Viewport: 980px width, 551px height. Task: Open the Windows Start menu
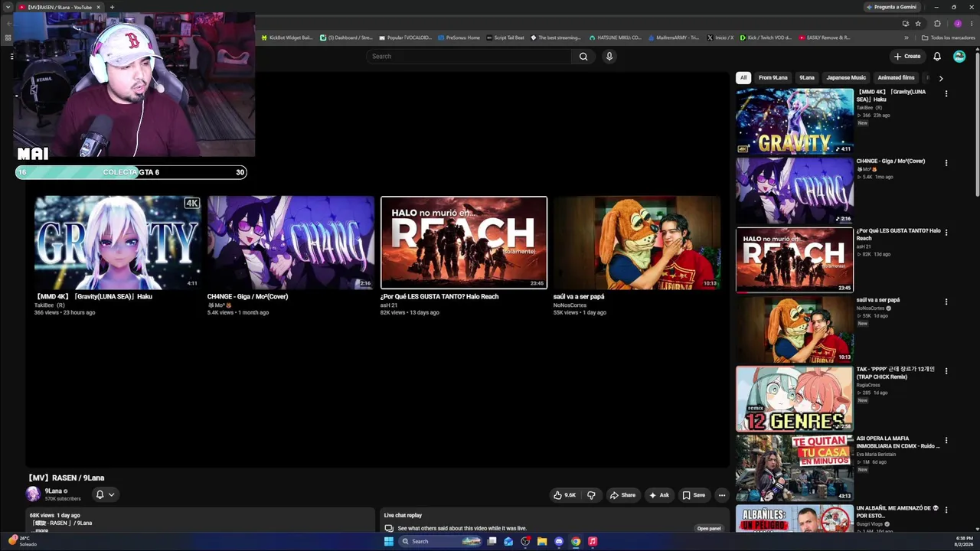[389, 541]
